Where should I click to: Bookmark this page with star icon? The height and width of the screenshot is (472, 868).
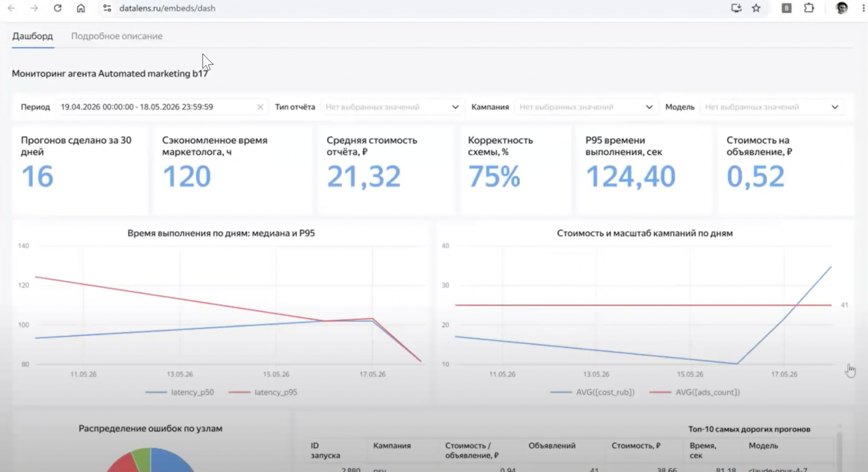[756, 8]
